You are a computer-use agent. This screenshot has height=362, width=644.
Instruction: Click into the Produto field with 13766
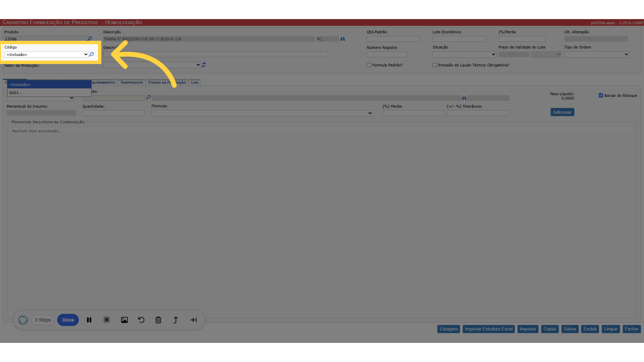point(45,39)
